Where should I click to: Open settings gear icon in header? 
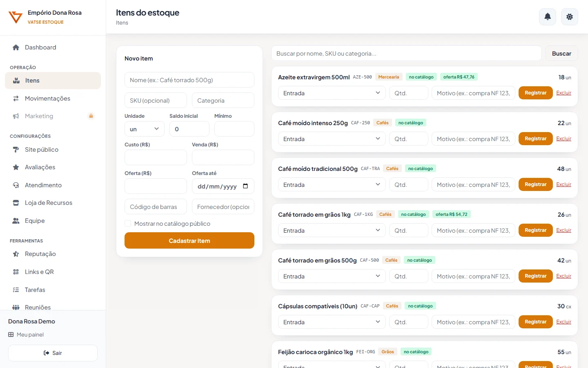570,17
